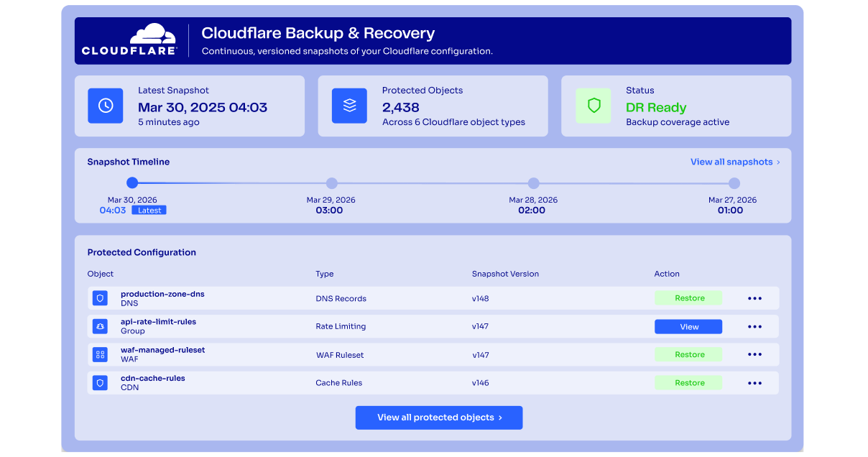Restore the production-zone-dns snapshot
The image size is (868, 457).
pos(688,298)
